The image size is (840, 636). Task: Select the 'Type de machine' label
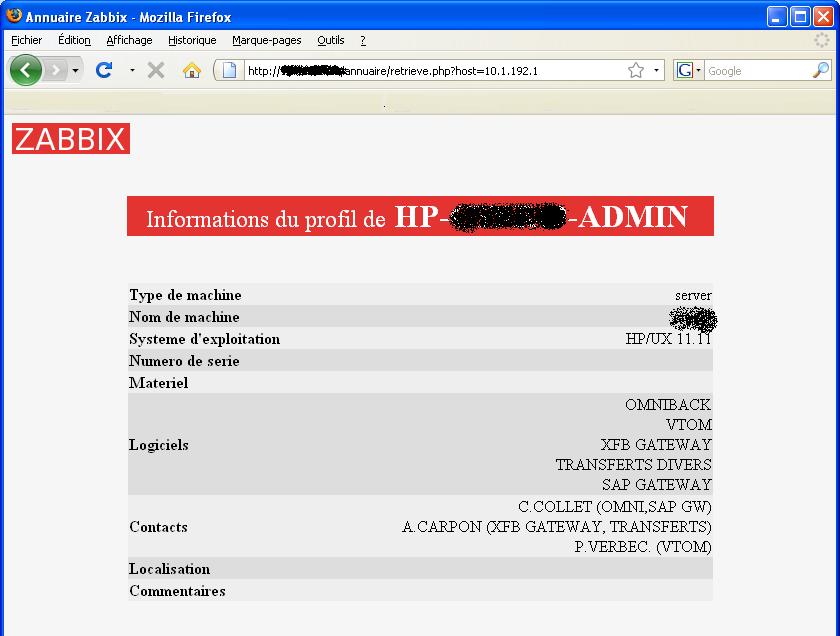pyautogui.click(x=185, y=295)
